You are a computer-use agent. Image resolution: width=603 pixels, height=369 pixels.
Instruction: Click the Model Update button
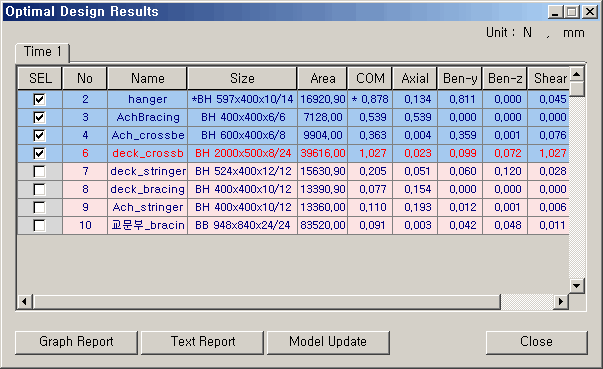328,342
